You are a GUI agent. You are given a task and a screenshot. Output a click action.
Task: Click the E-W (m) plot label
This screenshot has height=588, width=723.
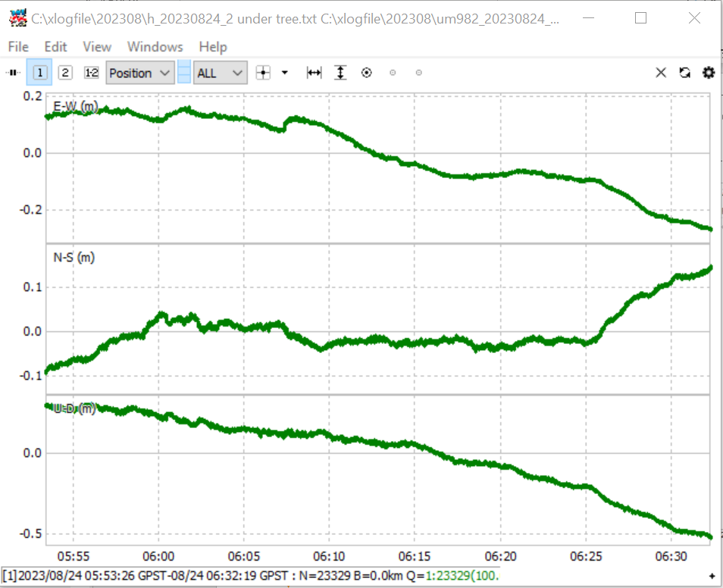coord(76,107)
